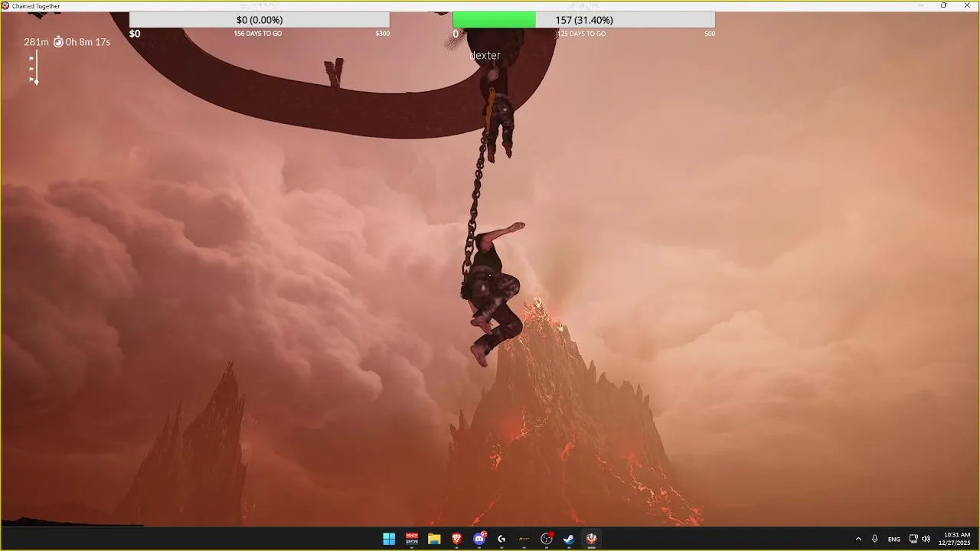Click the 125 DAYS TO GO label

point(581,34)
